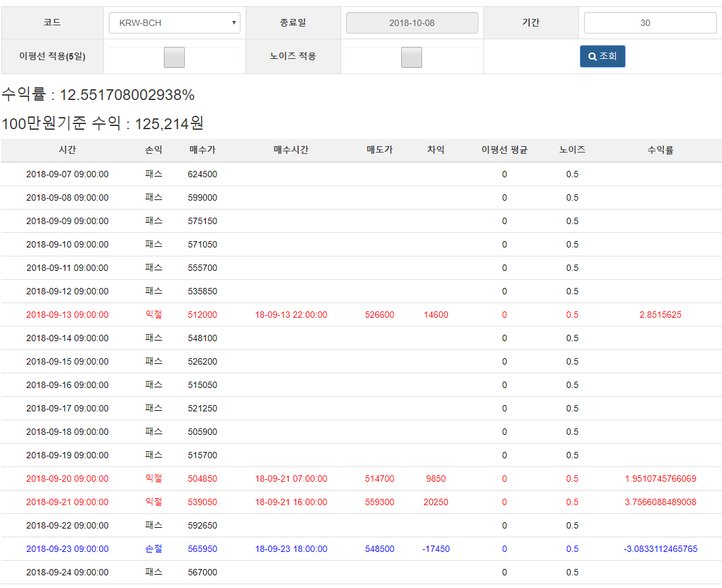Click the buy time 18-09-21 16:00:00
Screen dimensions: 722x588
[x=291, y=503]
